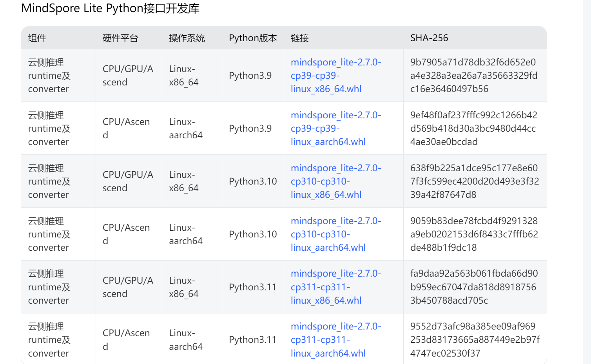Click the Linux-aarch64 cell in the second row
Screen dimensions: 591x364
coord(186,128)
